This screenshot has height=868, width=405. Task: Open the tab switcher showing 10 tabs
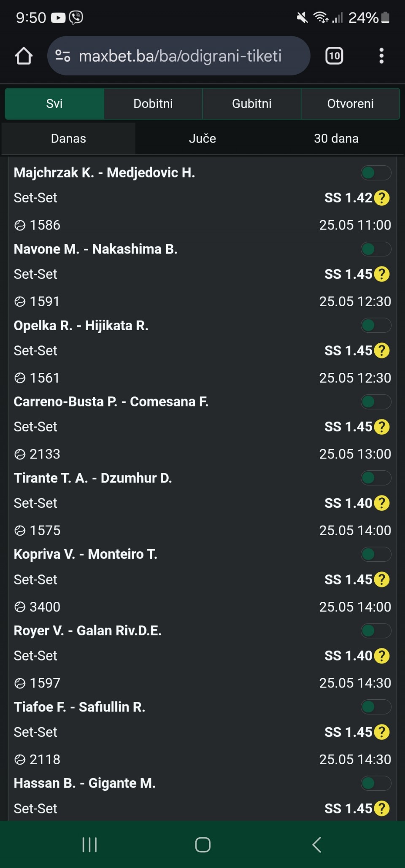click(334, 56)
